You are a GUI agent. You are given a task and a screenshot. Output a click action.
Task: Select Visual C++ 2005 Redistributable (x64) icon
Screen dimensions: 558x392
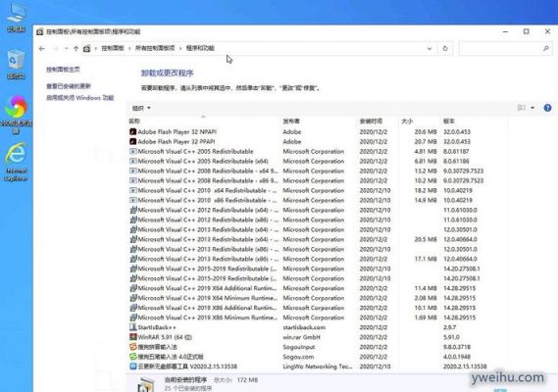(x=133, y=161)
